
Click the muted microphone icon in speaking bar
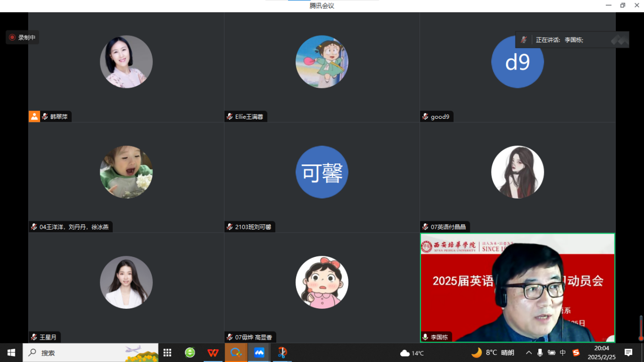[524, 40]
